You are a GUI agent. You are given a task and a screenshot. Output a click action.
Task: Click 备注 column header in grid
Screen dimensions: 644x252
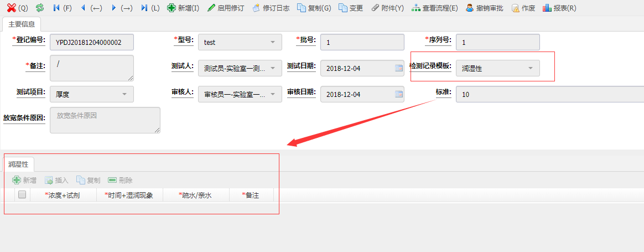point(251,196)
